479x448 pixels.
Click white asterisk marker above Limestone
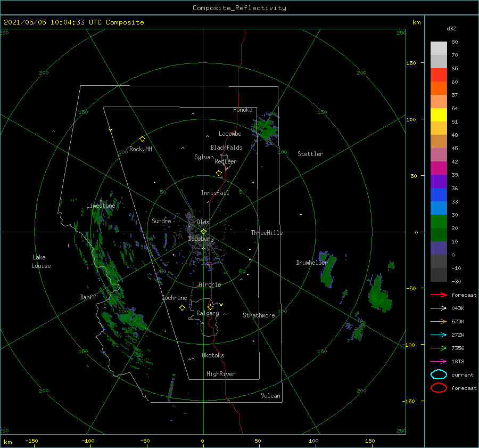point(101,201)
